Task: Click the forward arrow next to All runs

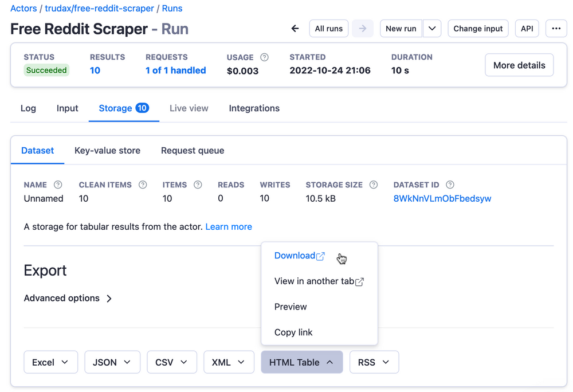Action: 362,28
